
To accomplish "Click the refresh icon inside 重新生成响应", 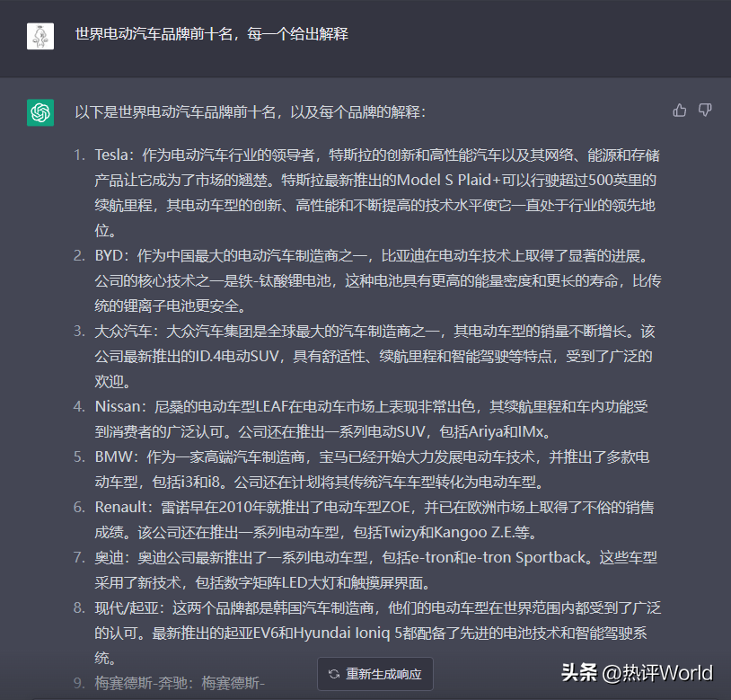I will point(334,674).
